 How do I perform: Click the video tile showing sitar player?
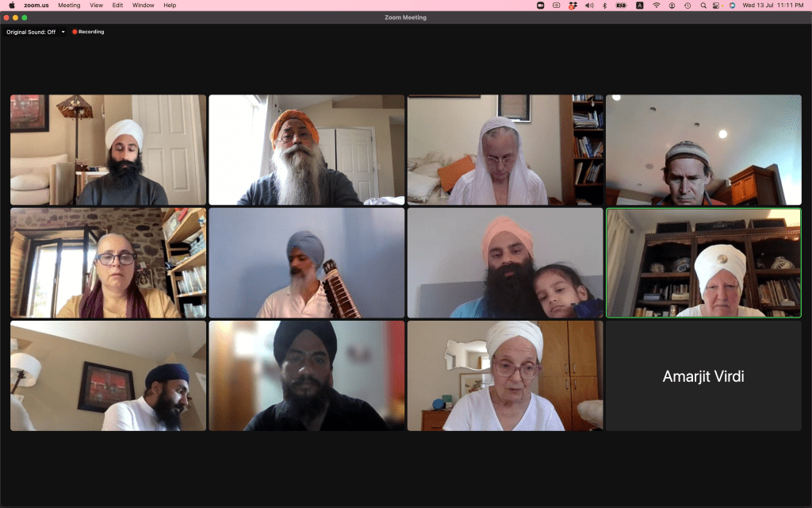point(306,263)
